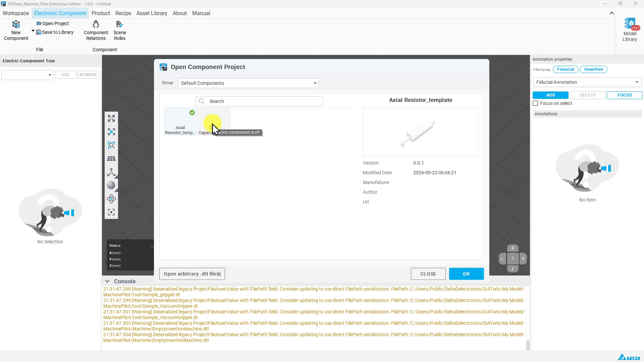Click the Open Component Project dialog icon
This screenshot has width=644, height=362.
point(163,67)
